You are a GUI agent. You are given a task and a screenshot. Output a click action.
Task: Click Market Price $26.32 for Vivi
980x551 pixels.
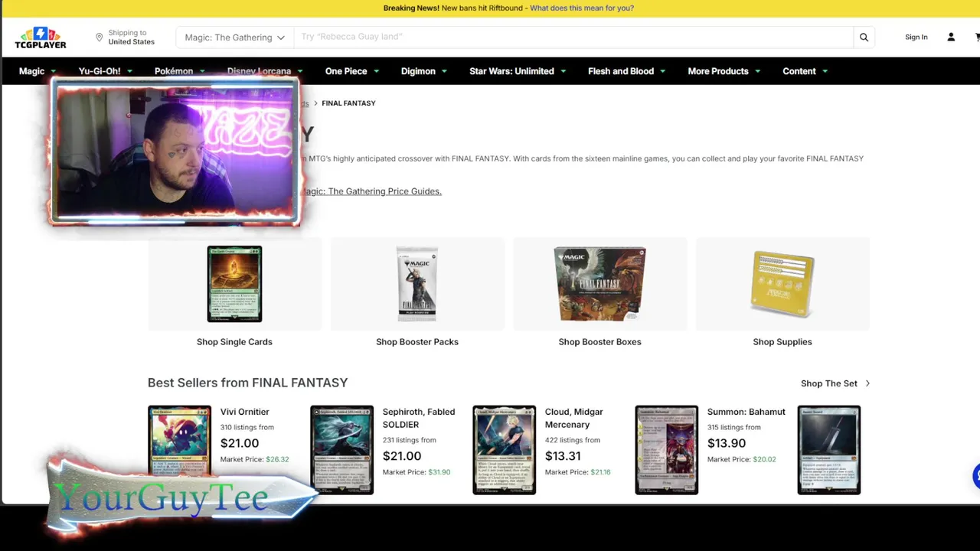tap(254, 459)
